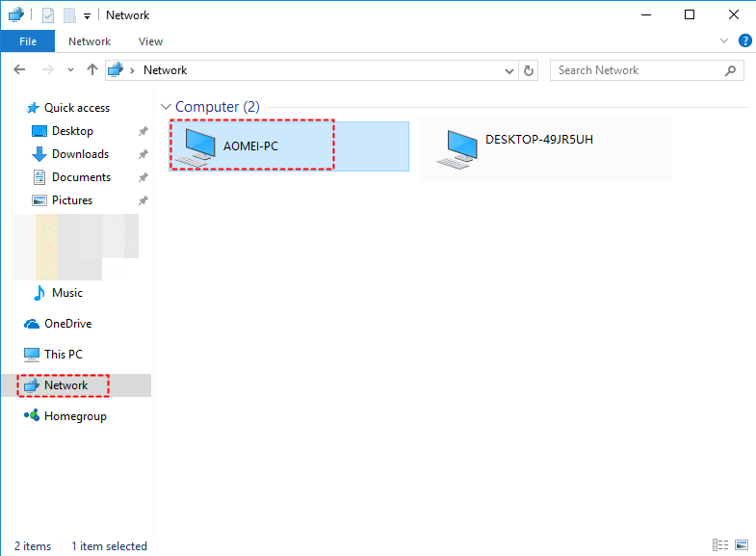
Task: Click the breadcrumb arrow before Network
Action: (132, 71)
